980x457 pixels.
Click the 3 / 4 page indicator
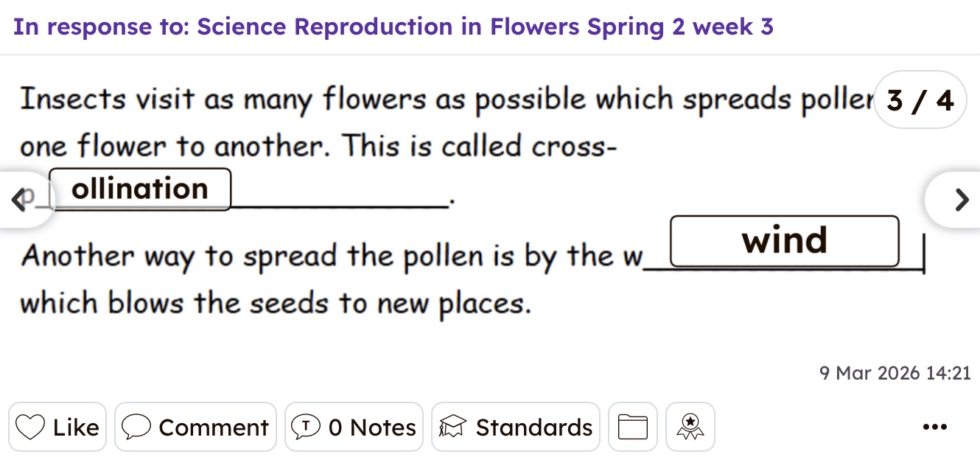[x=920, y=100]
